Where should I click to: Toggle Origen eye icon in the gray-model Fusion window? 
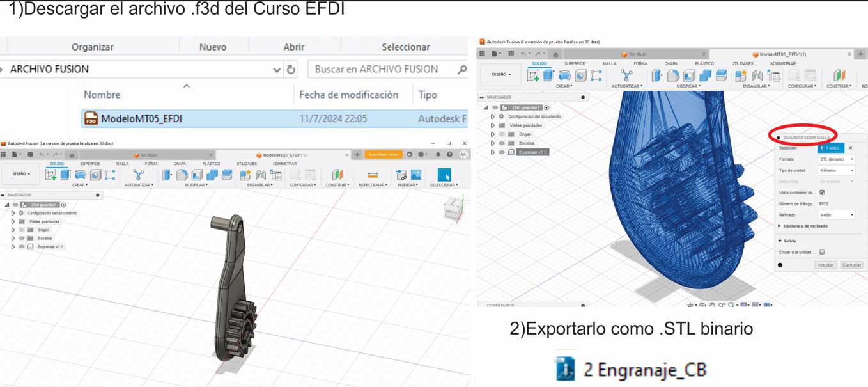click(x=21, y=230)
